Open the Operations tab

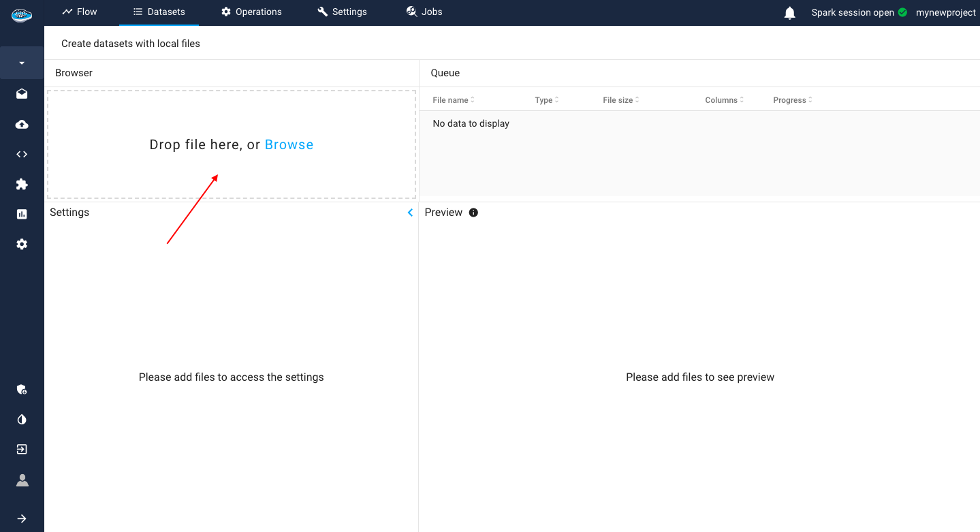point(251,12)
